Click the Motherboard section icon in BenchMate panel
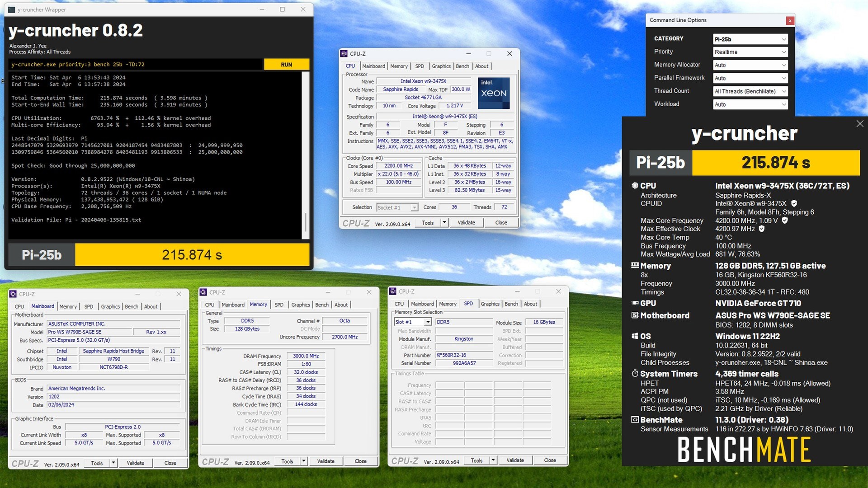Image resolution: width=868 pixels, height=488 pixels. (635, 315)
